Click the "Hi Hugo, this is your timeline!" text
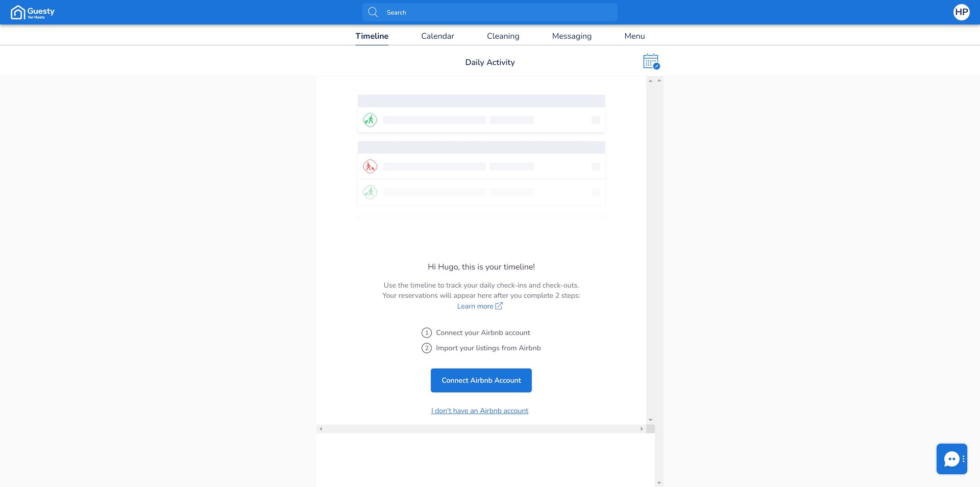The image size is (980, 487). pos(481,267)
